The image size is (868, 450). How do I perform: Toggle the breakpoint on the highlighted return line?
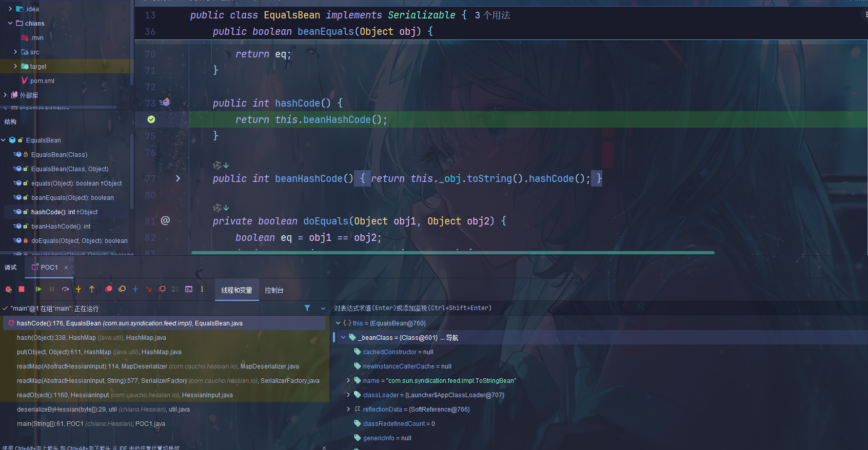(151, 119)
